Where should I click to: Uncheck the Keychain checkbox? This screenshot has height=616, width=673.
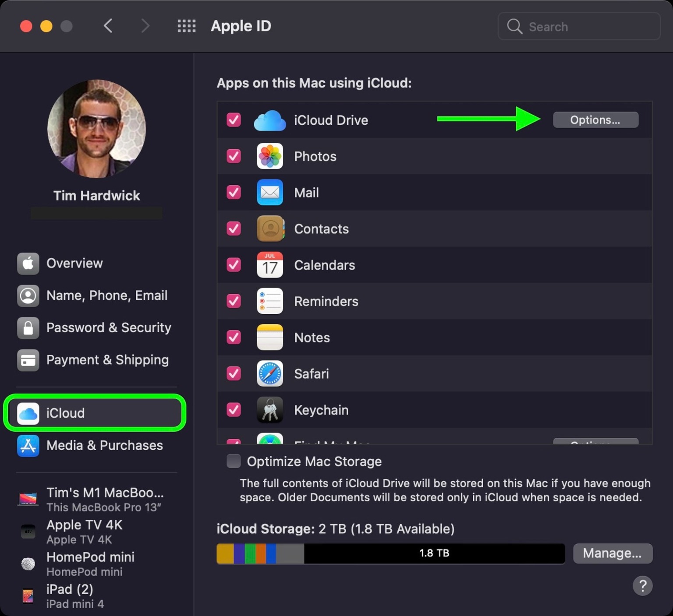click(x=234, y=410)
